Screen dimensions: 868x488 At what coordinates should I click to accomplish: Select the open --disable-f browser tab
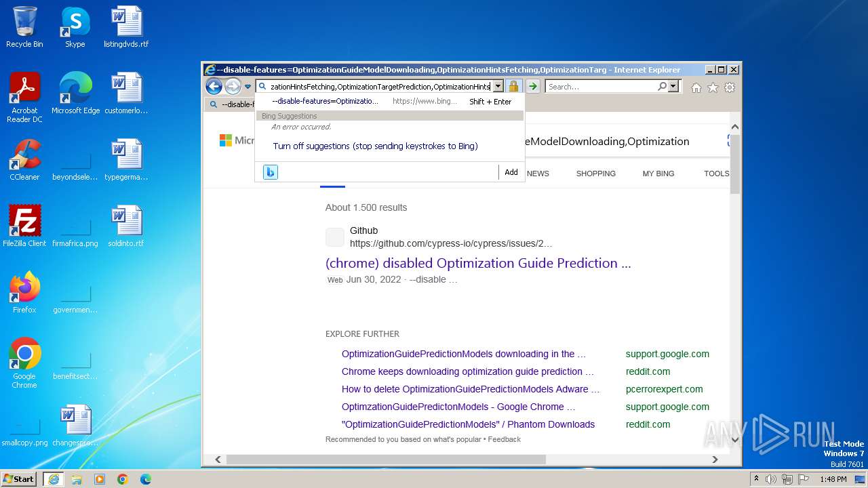pyautogui.click(x=231, y=104)
